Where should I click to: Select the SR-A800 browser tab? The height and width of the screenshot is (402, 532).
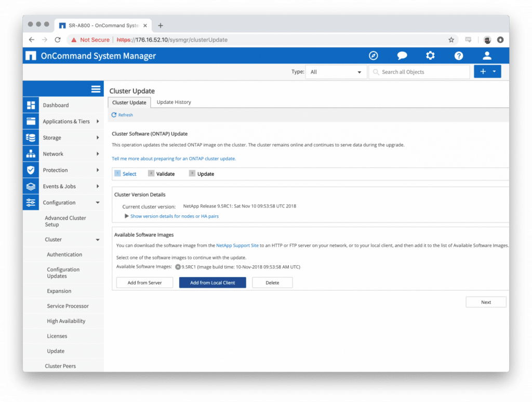click(103, 25)
